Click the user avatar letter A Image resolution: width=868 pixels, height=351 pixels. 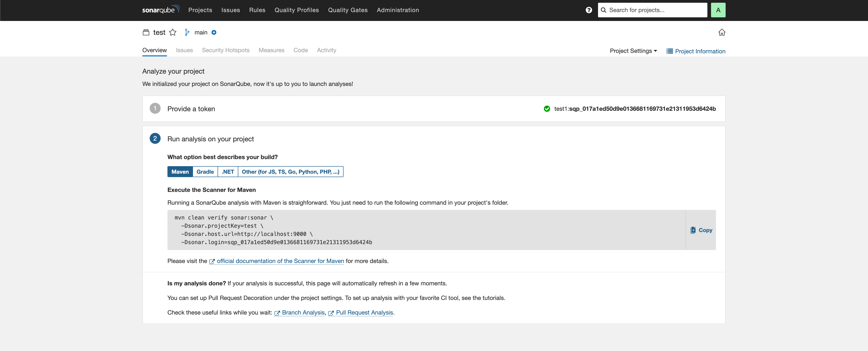click(718, 10)
